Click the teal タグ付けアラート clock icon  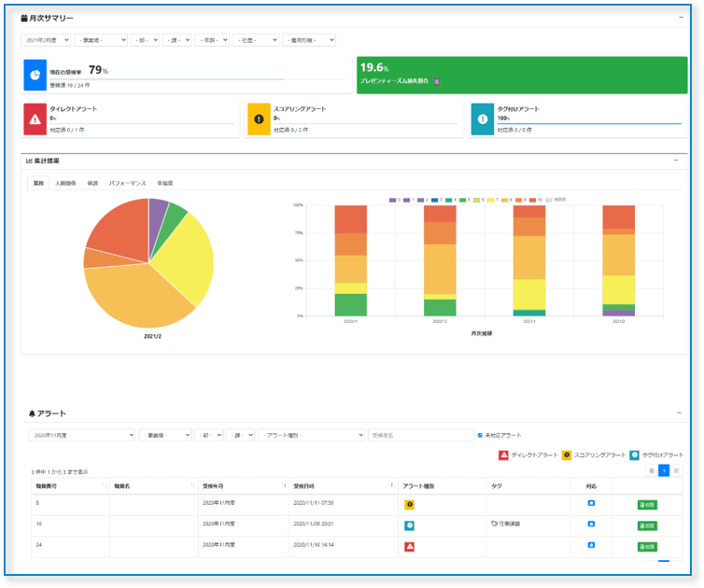point(482,119)
